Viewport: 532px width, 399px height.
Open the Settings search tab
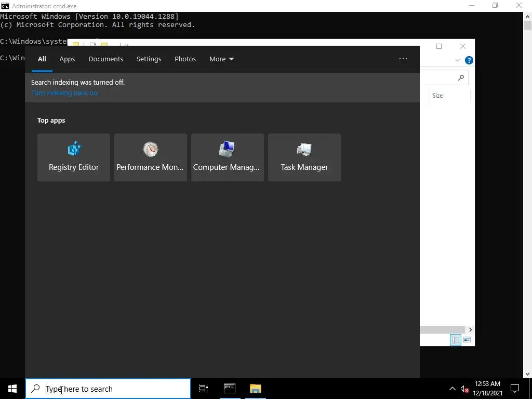(149, 59)
